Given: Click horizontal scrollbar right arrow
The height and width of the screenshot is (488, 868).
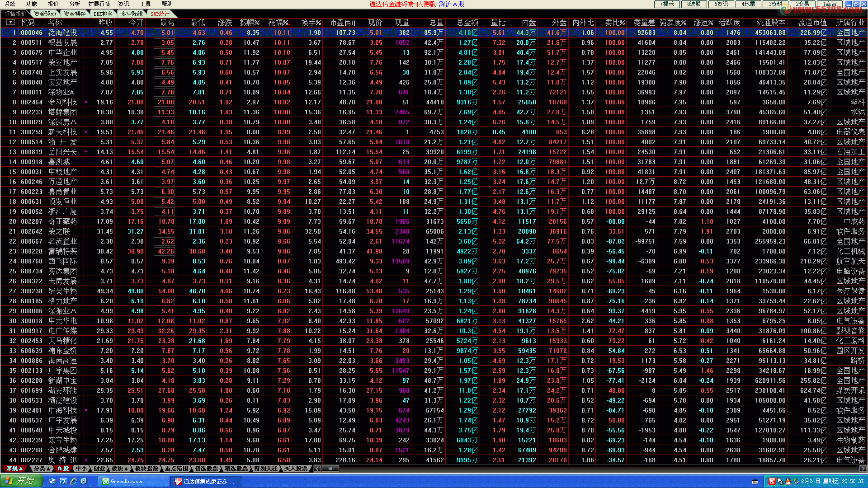Looking at the screenshot, I should coord(863,469).
